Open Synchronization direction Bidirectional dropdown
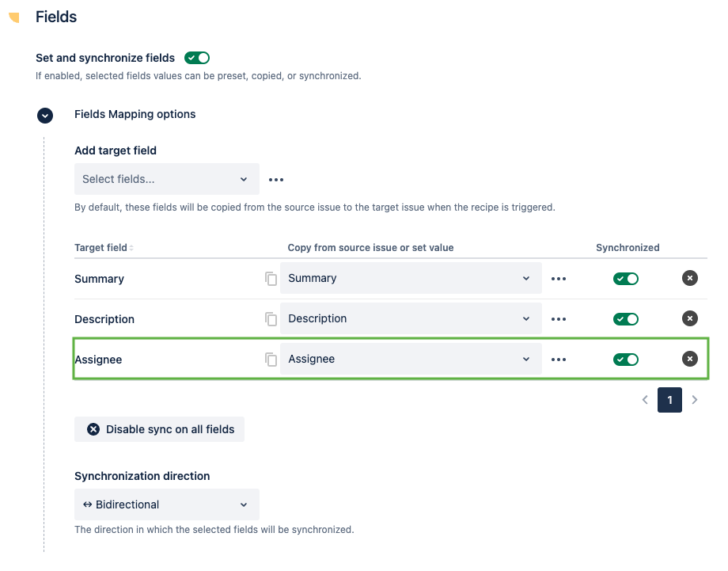Image resolution: width=728 pixels, height=571 pixels. (x=166, y=504)
